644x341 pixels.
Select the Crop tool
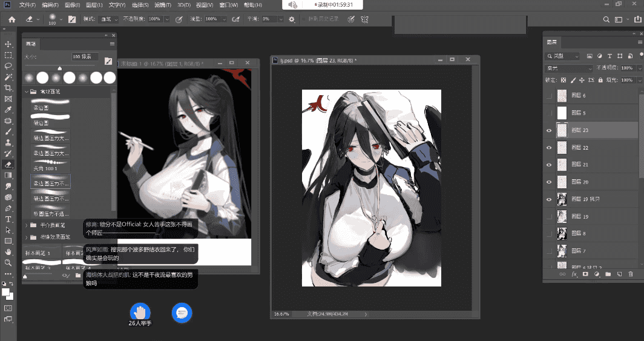(8, 88)
